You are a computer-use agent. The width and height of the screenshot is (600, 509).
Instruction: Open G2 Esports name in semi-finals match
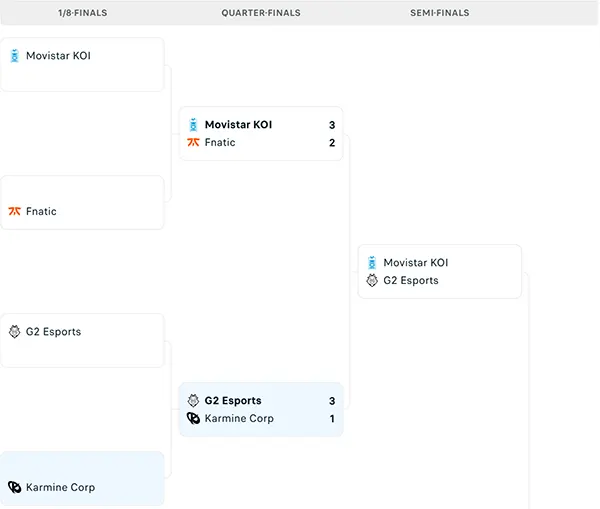click(411, 281)
